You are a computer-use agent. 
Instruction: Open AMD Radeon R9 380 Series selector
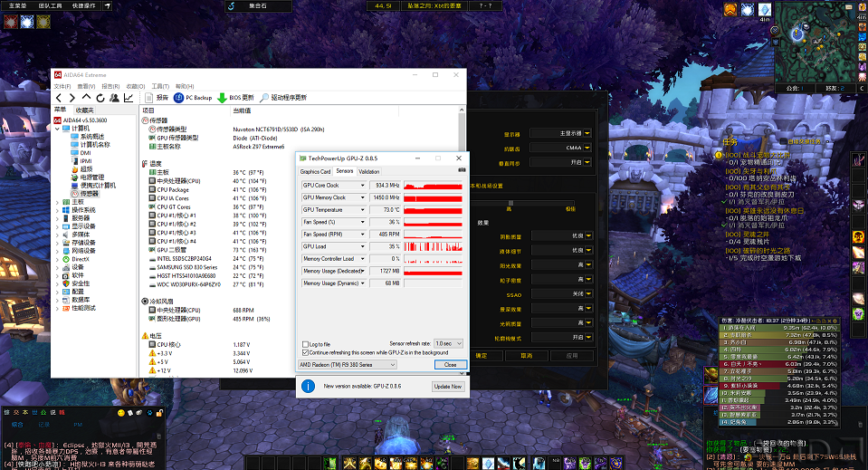coord(347,365)
